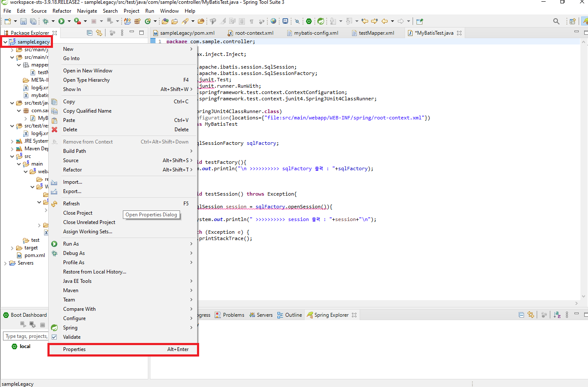Click the green Run button in toolbar
This screenshot has height=387, width=588.
pos(61,21)
